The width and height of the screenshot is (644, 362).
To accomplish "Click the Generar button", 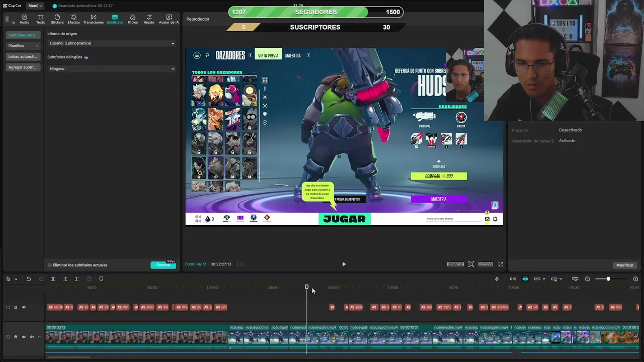I will 163,265.
